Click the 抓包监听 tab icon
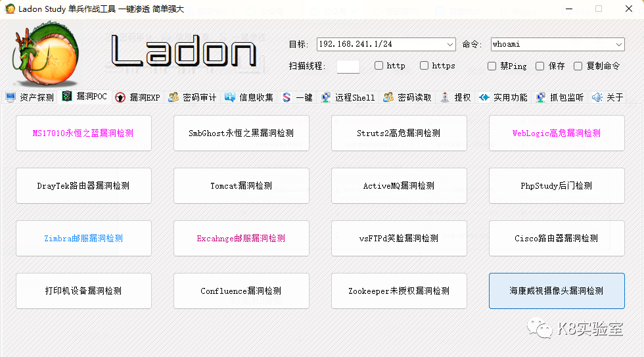The image size is (644, 357). (540, 97)
